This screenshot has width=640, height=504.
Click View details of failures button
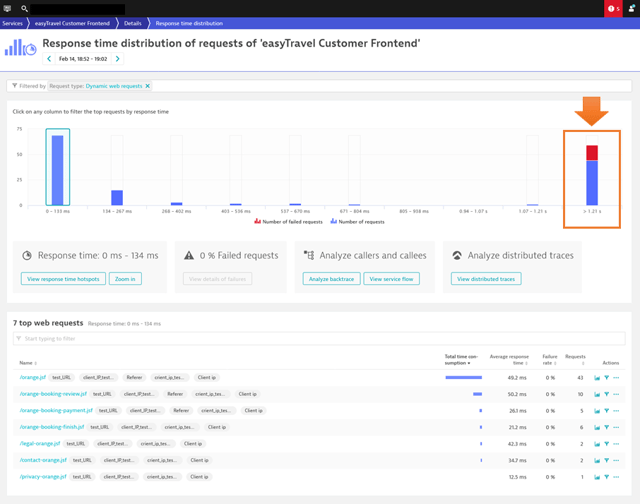(x=218, y=279)
